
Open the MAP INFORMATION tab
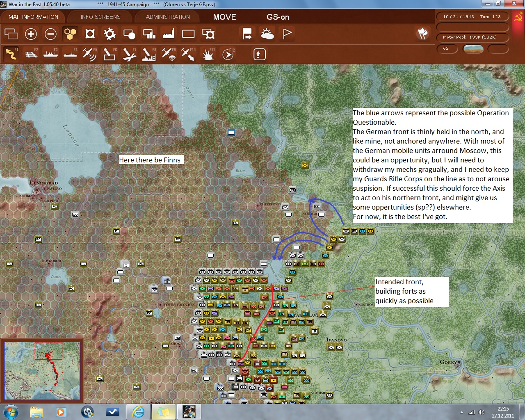pos(33,17)
